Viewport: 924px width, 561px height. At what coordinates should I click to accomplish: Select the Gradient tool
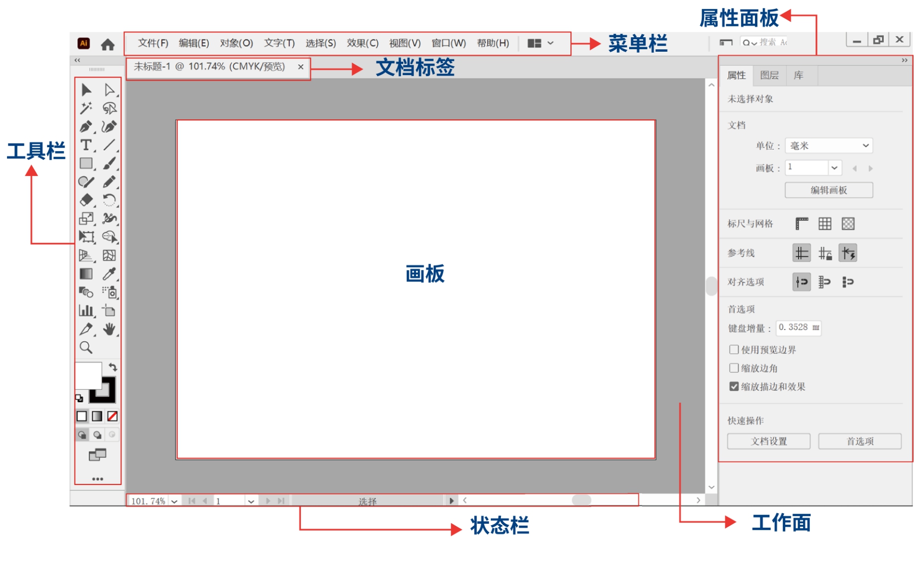click(86, 274)
